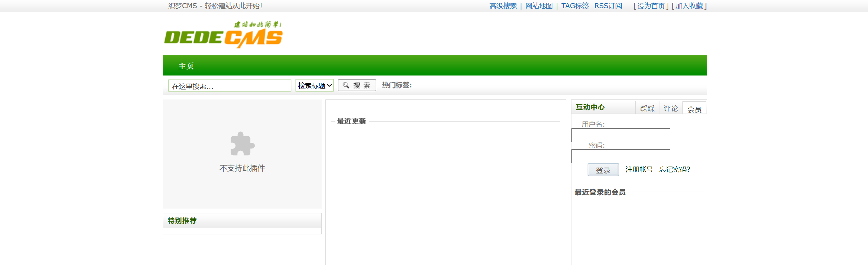Click the 加入收藏 link
Screen dimensions: 868x265
(689, 6)
